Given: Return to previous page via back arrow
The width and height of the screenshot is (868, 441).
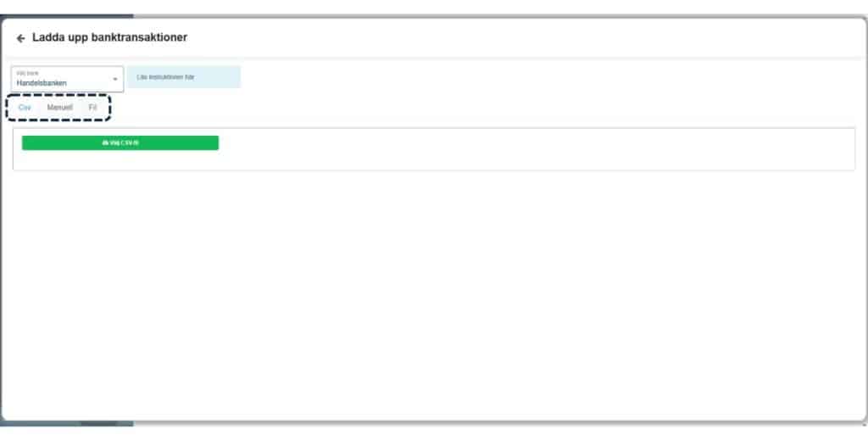Looking at the screenshot, I should click(x=21, y=38).
